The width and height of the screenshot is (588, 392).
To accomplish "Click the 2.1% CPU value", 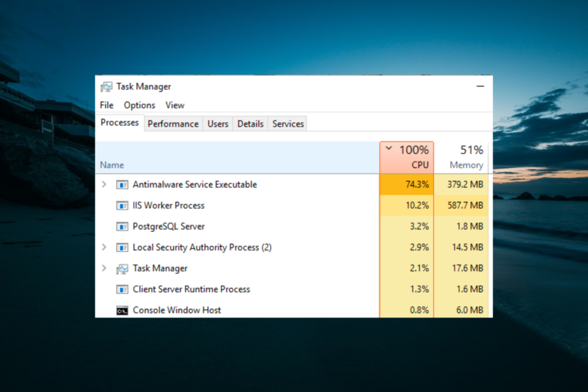I will 419,268.
